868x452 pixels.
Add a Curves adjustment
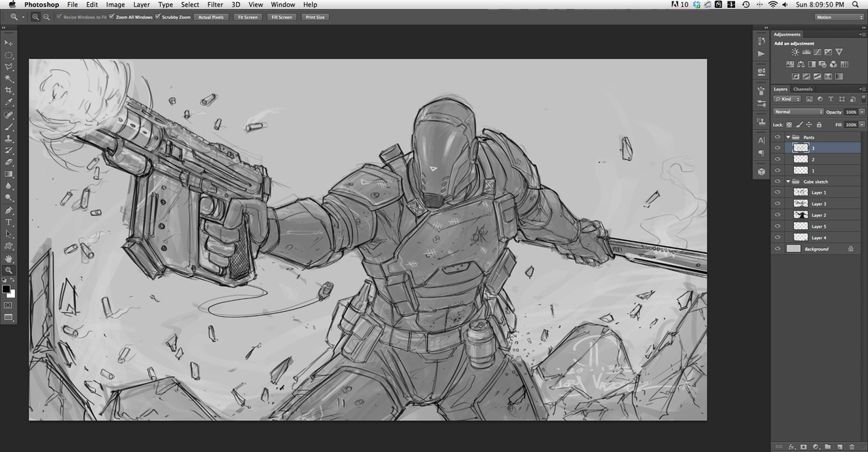coord(817,52)
